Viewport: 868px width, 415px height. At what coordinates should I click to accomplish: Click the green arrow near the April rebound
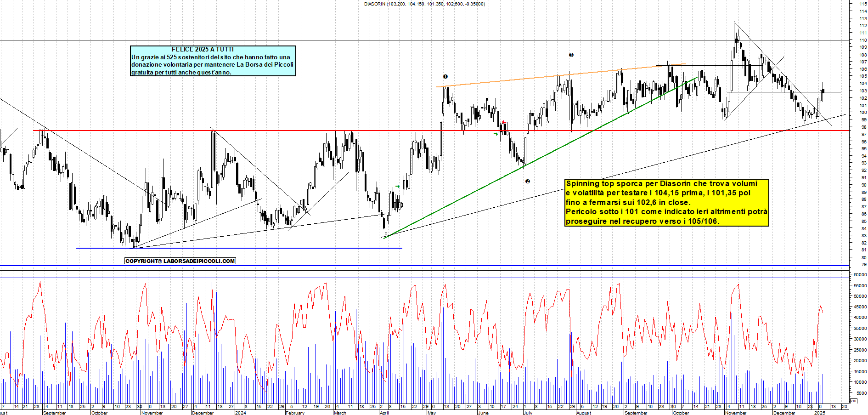[397, 187]
